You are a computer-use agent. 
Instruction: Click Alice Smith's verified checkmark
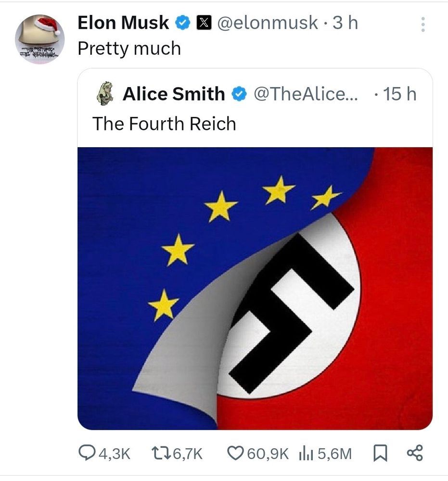[237, 94]
